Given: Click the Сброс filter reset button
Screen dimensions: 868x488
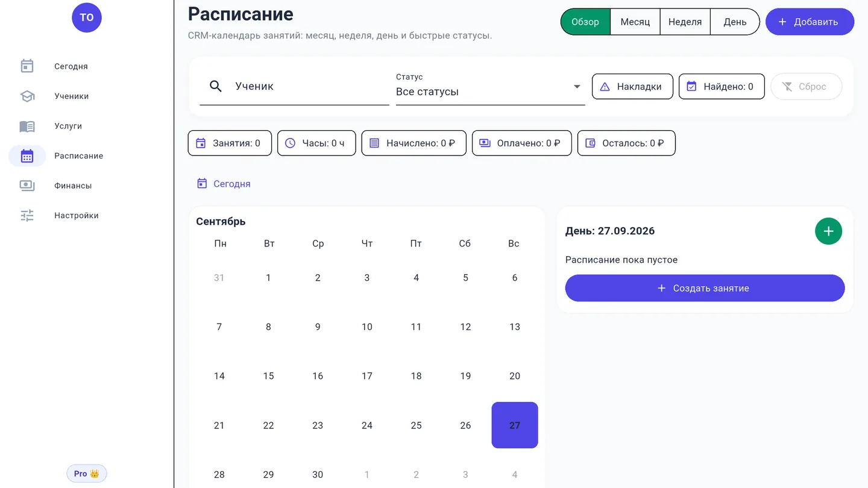Looking at the screenshot, I should coord(806,86).
